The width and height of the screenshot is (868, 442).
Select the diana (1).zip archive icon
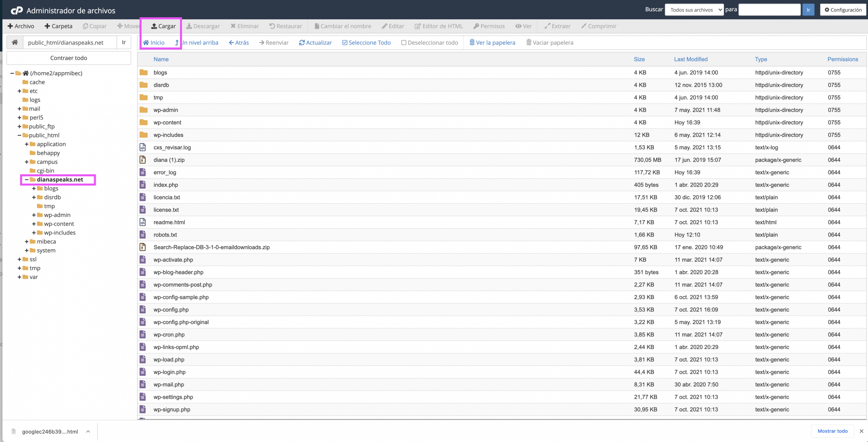(143, 160)
